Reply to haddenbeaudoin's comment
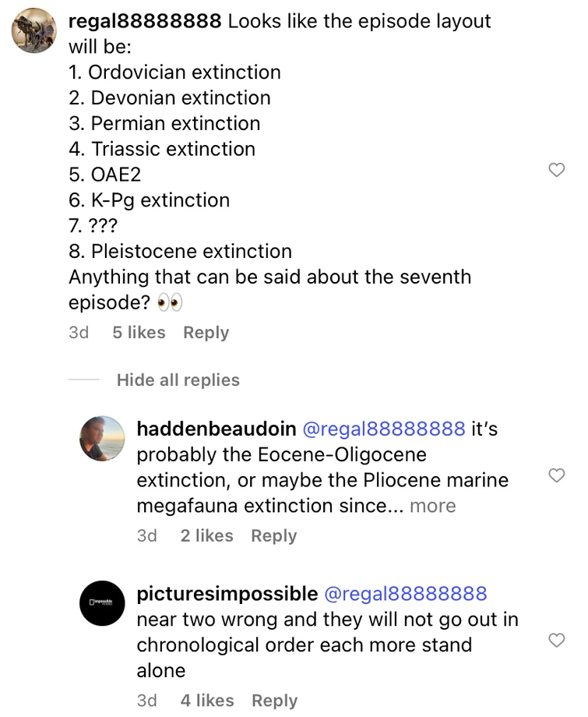 tap(273, 536)
